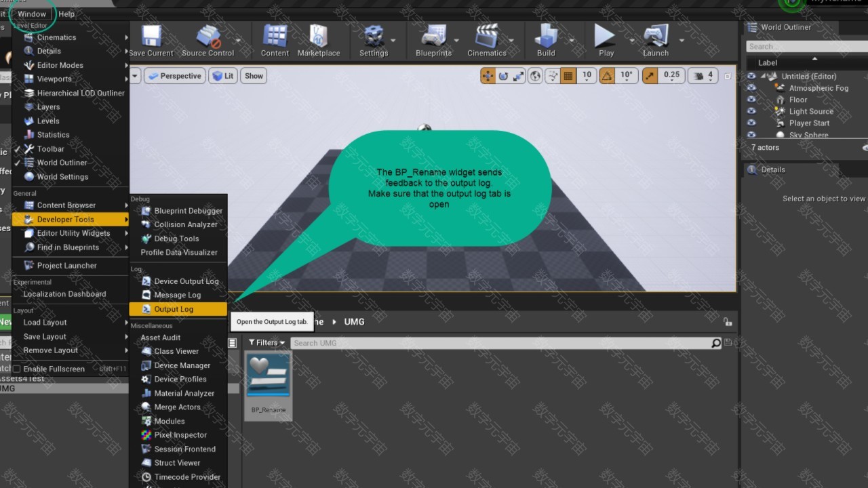This screenshot has height=488, width=868.
Task: Click the Build toolbar icon
Action: pos(546,40)
